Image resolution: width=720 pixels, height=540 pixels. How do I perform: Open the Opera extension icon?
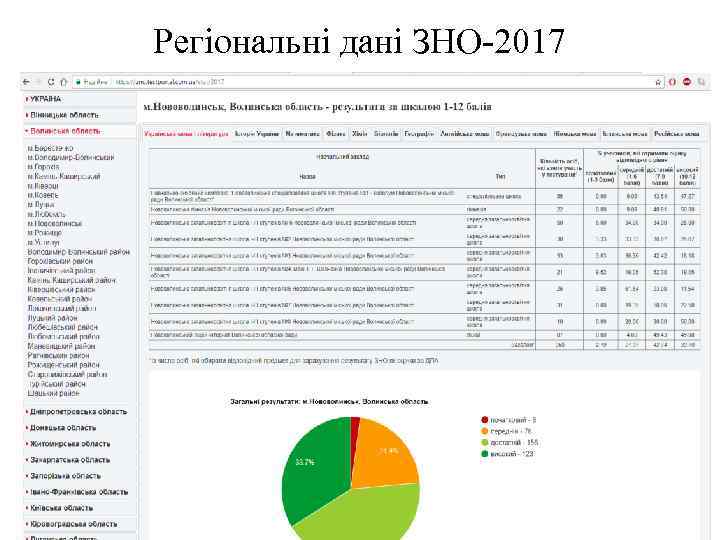point(672,82)
